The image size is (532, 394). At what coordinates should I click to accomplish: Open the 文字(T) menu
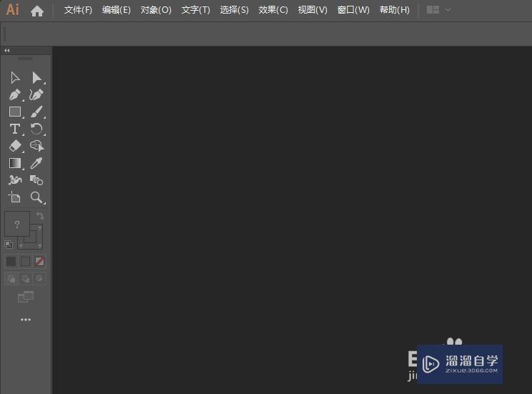[196, 10]
